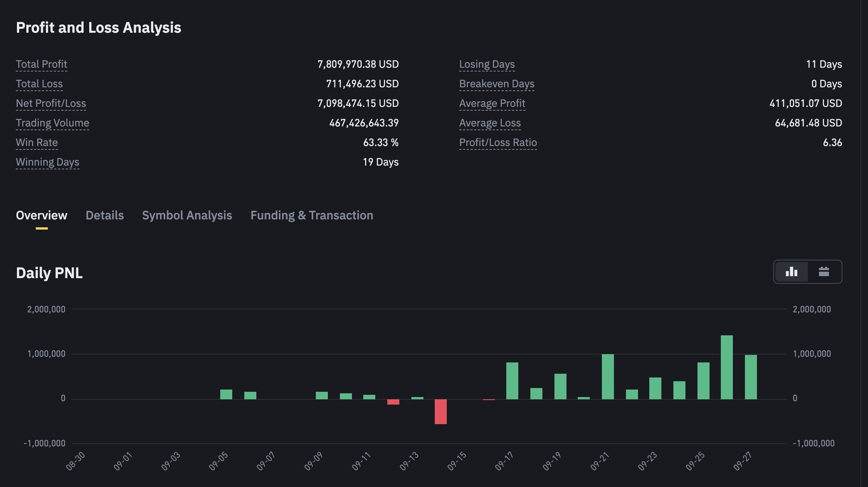The height and width of the screenshot is (487, 868).
Task: Select the Funding & Transaction tab
Action: click(312, 215)
